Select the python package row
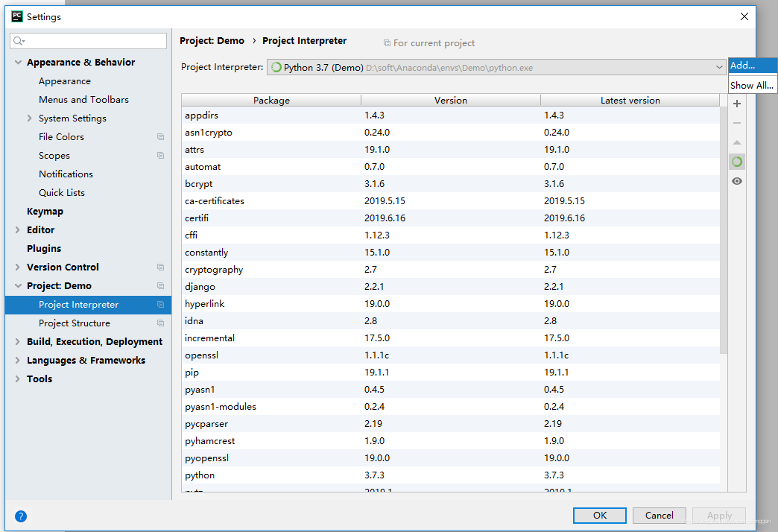Screen dimensions: 778x532 451,475
